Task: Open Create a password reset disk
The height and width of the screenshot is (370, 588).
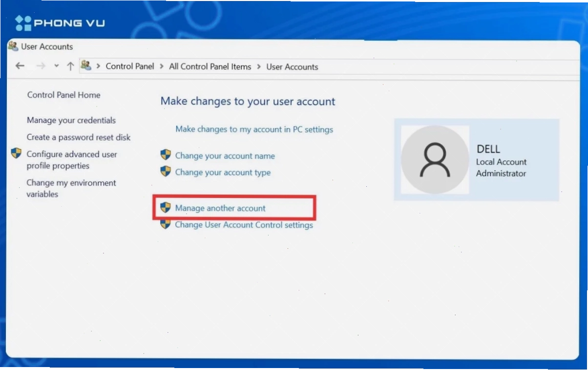Action: 79,137
